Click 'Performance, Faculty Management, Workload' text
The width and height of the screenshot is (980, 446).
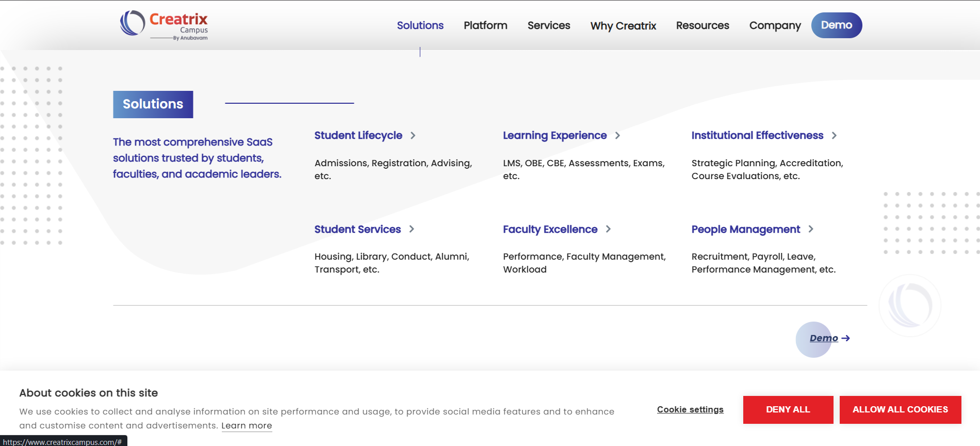584,263
